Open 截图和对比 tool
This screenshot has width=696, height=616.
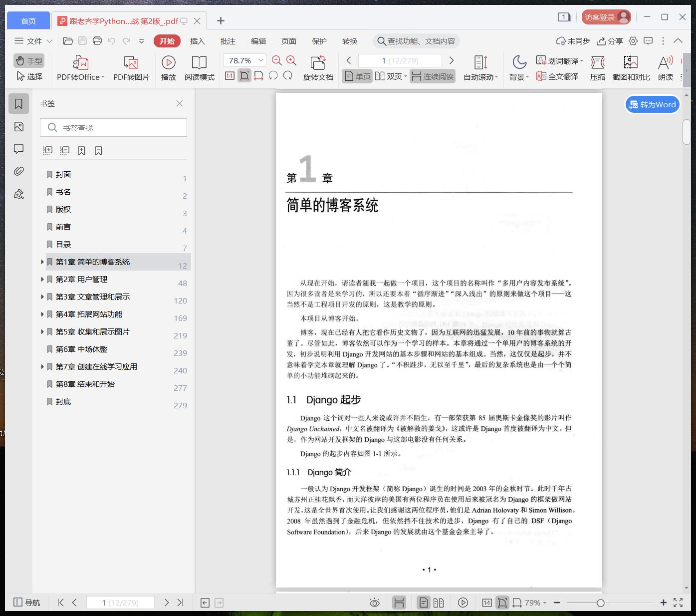click(631, 68)
